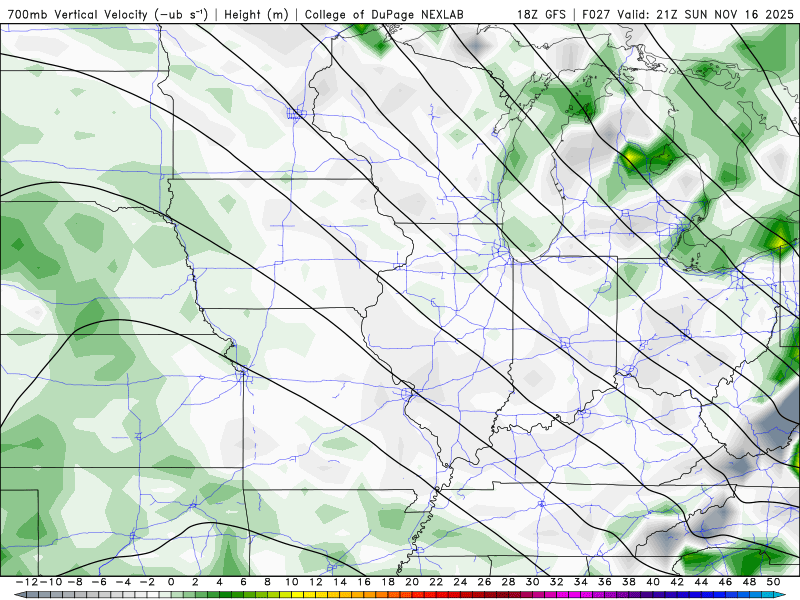Click the 'F027' forecast hour text
The image size is (800, 600).
pos(597,14)
